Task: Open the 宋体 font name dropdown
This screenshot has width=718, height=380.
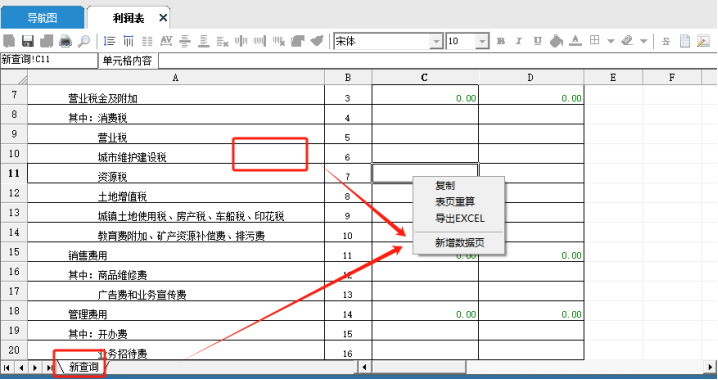Action: pos(436,42)
